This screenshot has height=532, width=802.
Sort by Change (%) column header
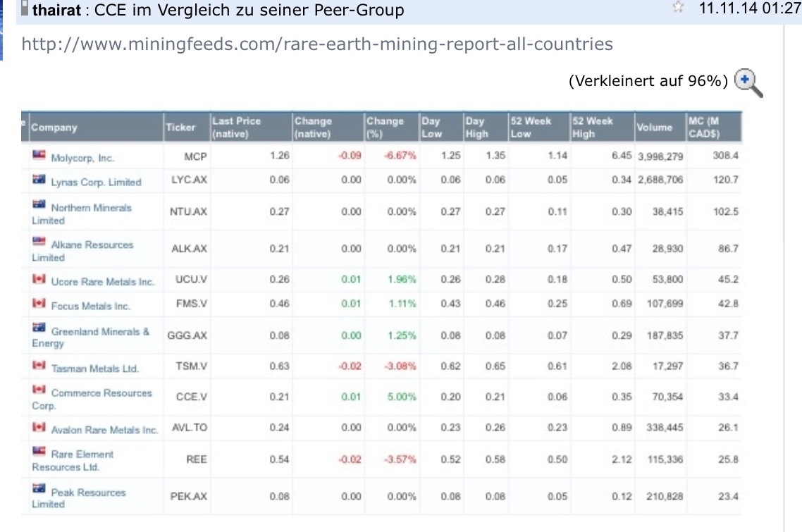[384, 127]
